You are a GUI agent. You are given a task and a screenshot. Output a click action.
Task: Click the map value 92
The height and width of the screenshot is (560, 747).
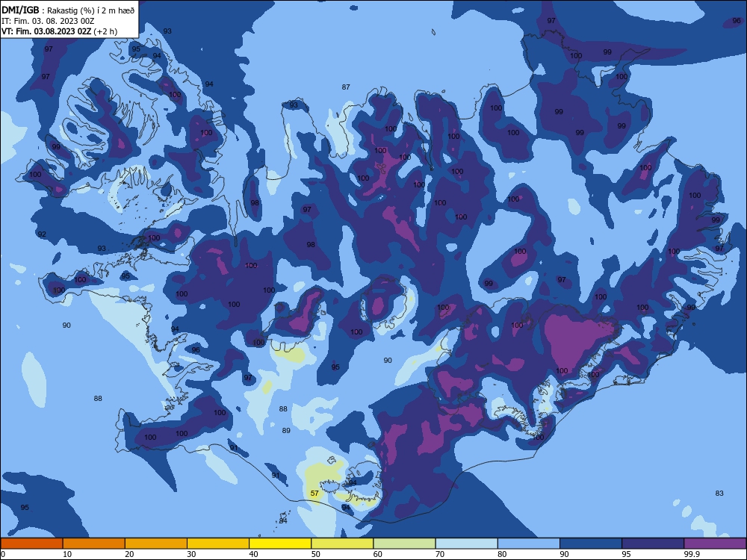point(42,234)
